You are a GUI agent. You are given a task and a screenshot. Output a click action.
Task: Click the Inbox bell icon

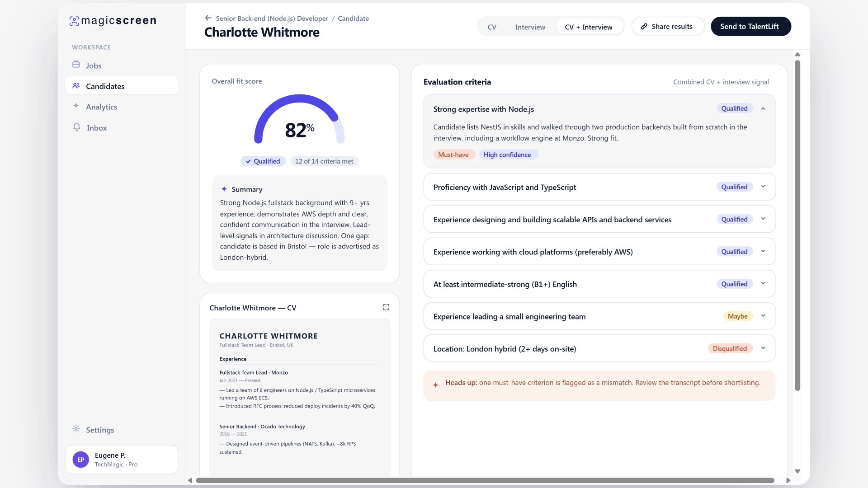(77, 127)
